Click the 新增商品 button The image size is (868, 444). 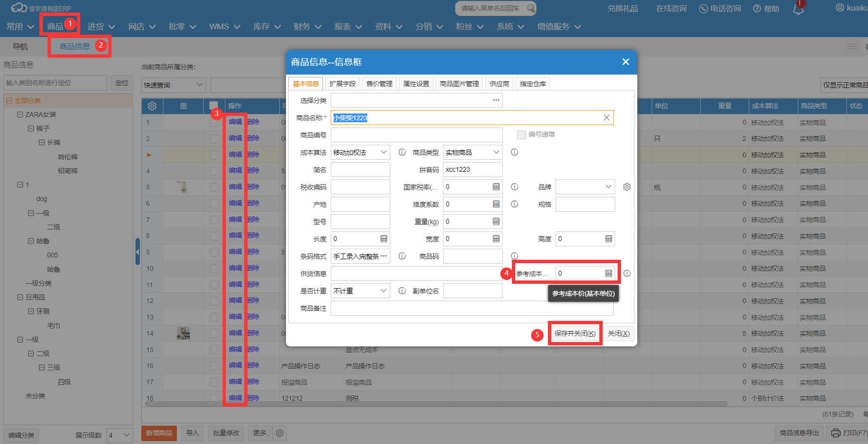[x=159, y=433]
